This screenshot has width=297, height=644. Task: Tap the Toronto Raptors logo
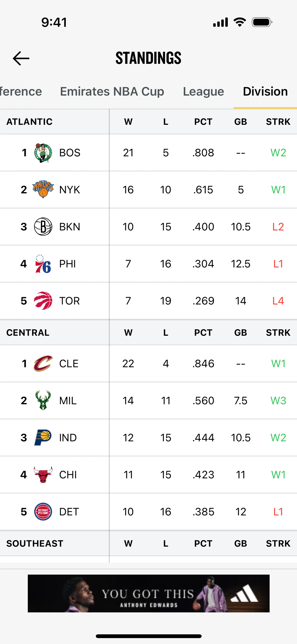point(43,301)
